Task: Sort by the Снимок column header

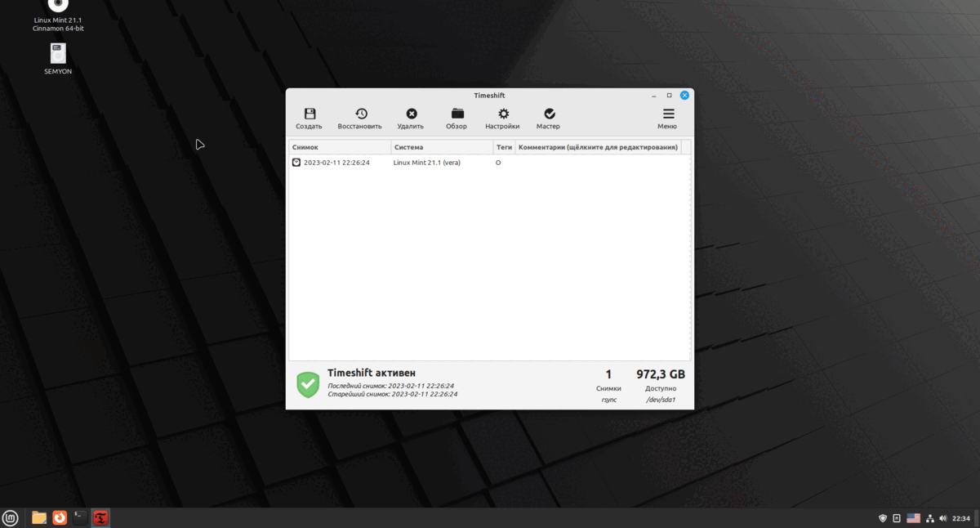Action: tap(340, 147)
